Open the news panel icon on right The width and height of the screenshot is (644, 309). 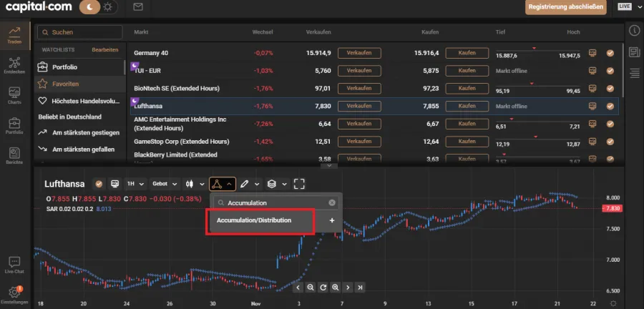click(x=635, y=52)
